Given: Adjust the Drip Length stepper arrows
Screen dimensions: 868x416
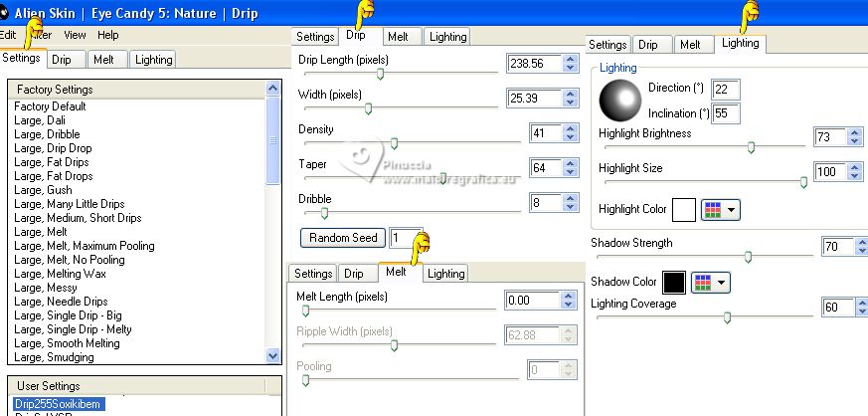Looking at the screenshot, I should [570, 63].
